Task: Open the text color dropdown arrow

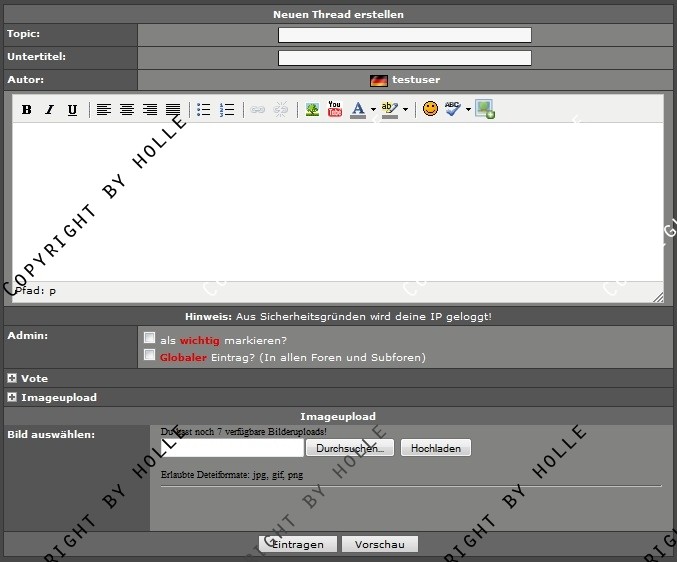Action: 373,111
